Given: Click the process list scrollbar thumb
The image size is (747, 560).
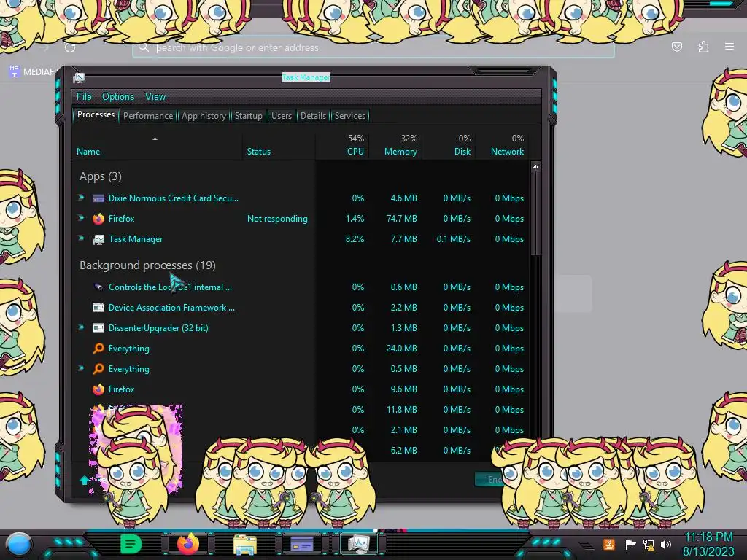Looking at the screenshot, I should 535,214.
